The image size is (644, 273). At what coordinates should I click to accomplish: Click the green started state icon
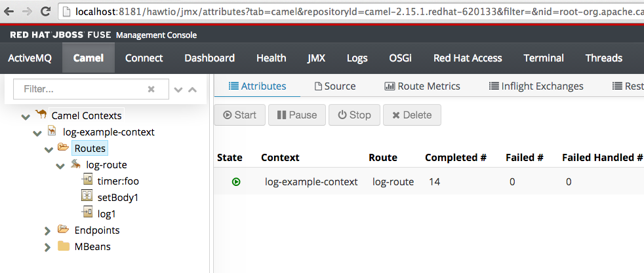[x=236, y=181]
